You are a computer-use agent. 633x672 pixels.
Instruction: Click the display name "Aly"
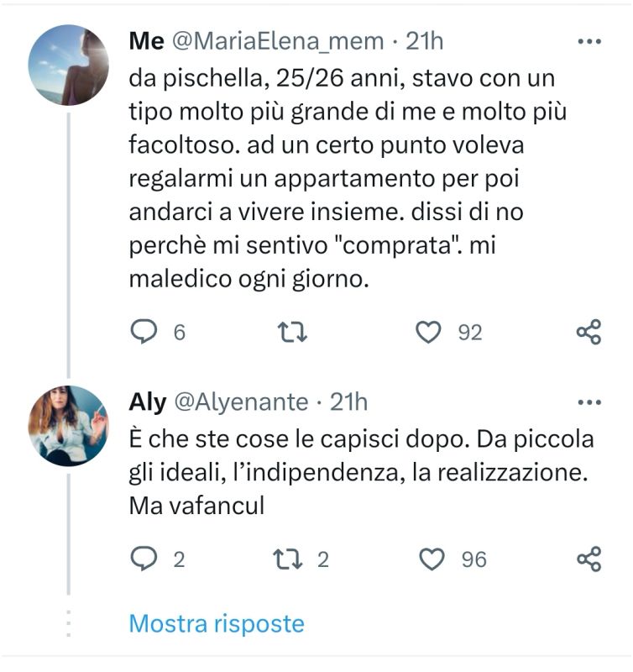pos(147,402)
